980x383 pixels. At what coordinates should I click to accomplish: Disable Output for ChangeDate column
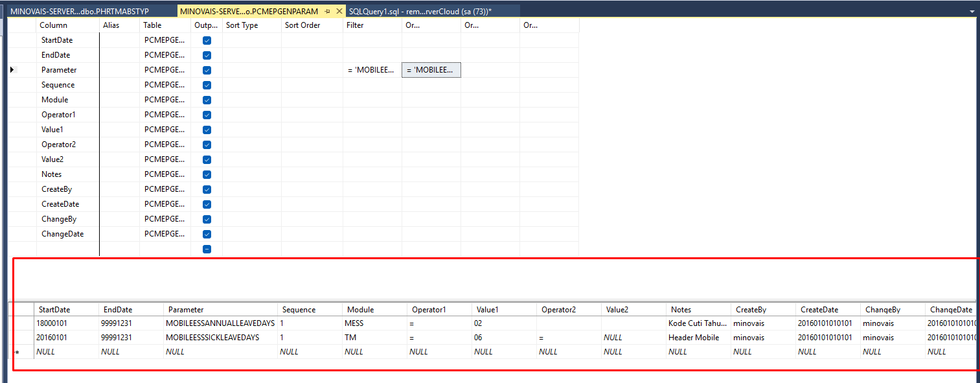(x=207, y=234)
